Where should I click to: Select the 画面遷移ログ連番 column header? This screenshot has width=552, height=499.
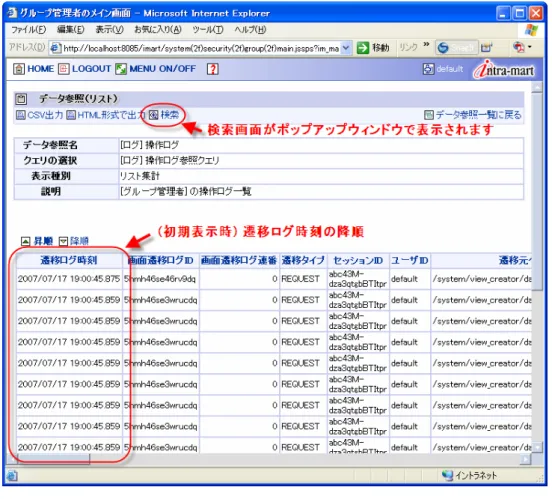coord(239,261)
